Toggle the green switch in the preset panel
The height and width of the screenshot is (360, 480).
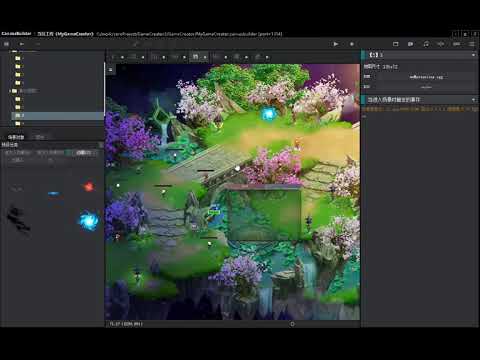point(68,153)
